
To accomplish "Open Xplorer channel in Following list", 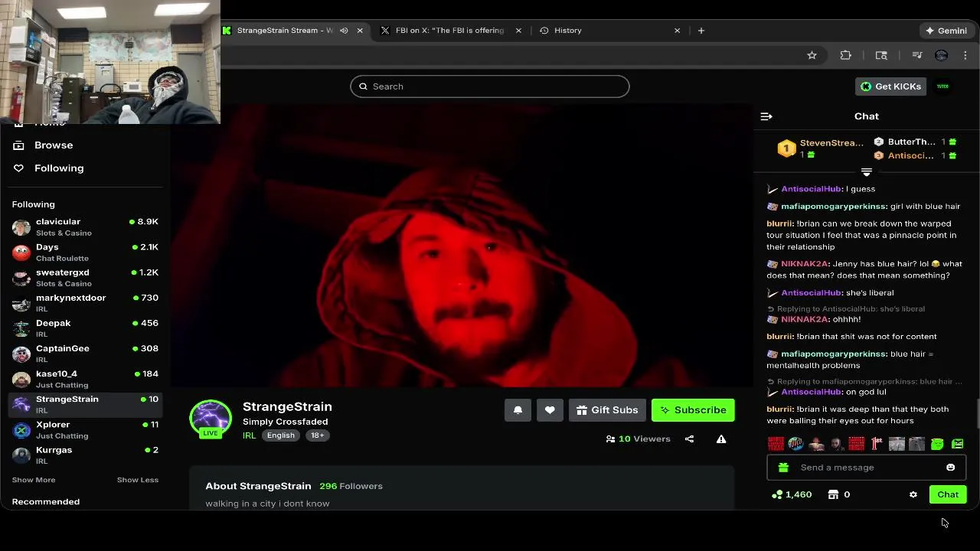I will click(x=85, y=430).
